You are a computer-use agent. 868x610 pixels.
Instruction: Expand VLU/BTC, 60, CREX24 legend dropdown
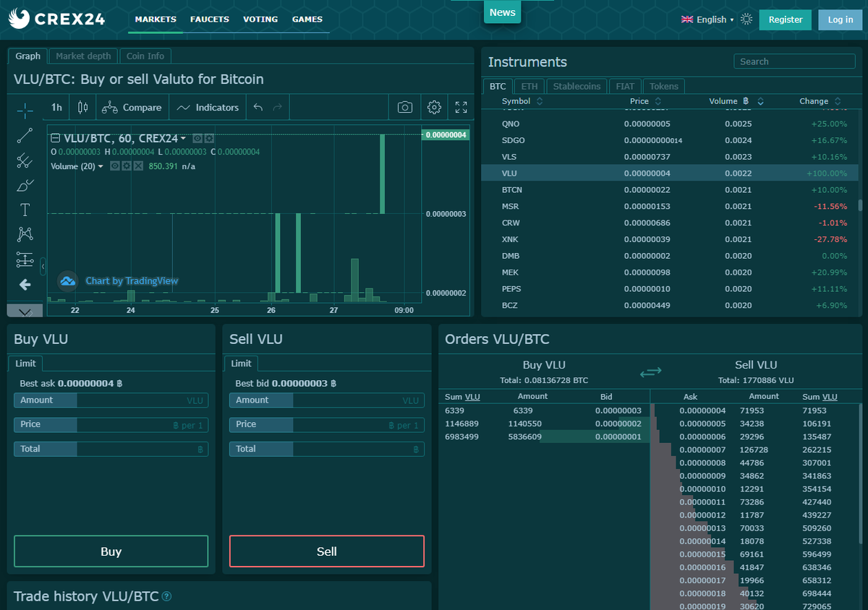183,138
